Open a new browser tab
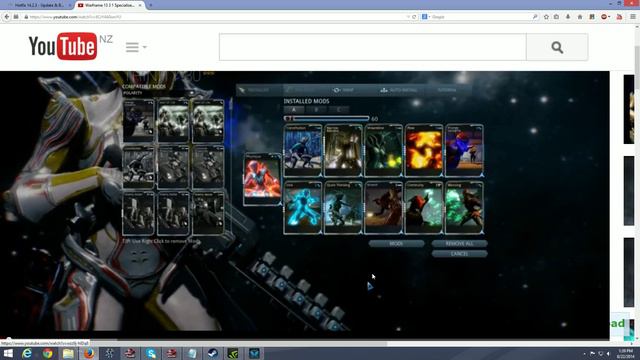The image size is (640, 360). (151, 5)
